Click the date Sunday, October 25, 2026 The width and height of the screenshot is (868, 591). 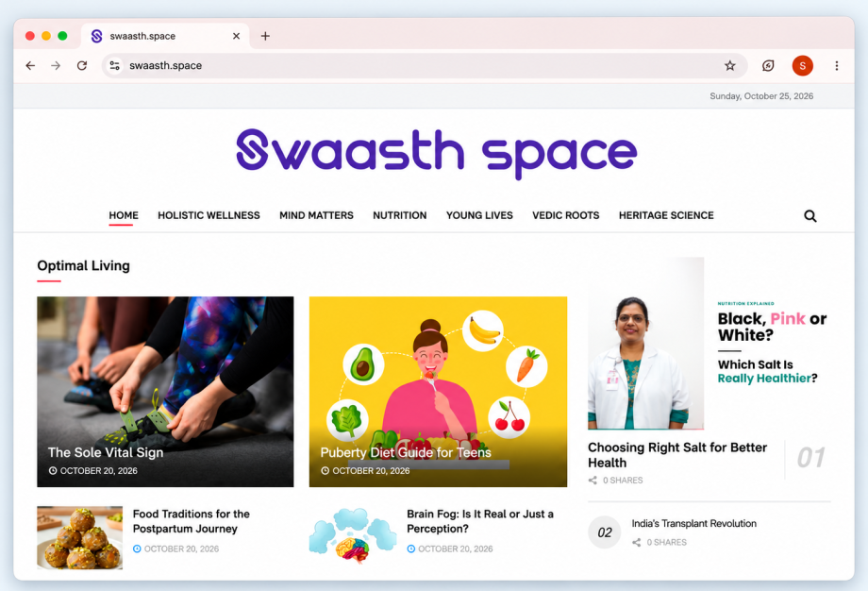click(x=761, y=95)
